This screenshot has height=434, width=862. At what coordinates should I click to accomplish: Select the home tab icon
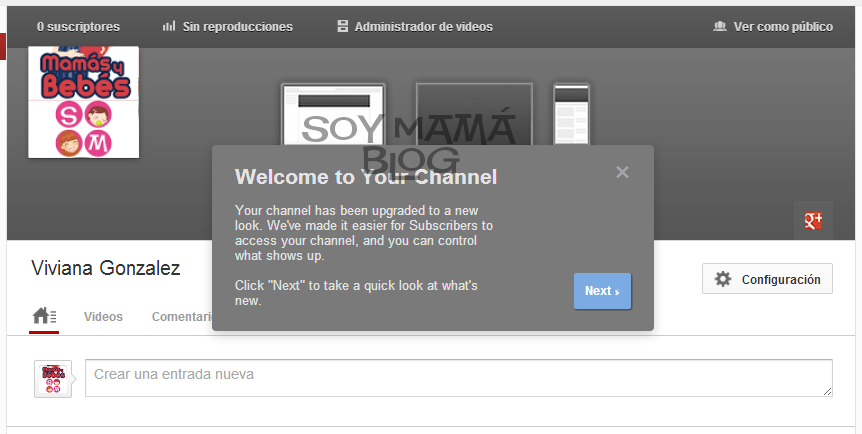coord(44,316)
